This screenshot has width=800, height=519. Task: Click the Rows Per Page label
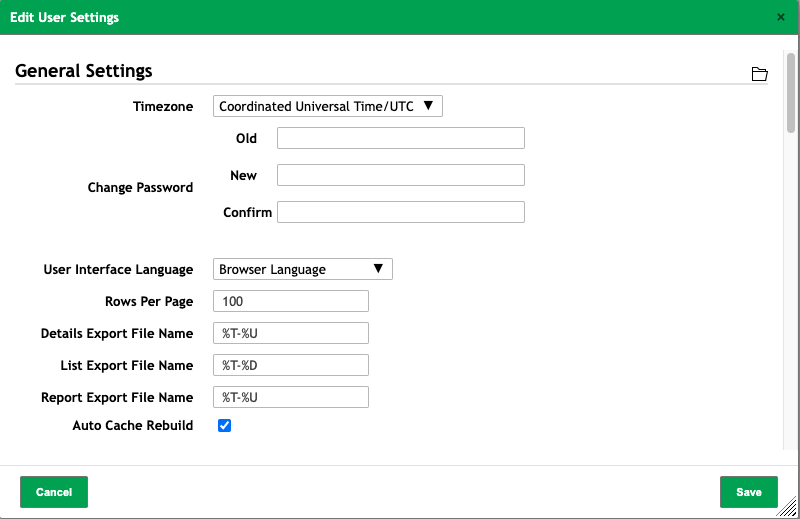tap(149, 301)
